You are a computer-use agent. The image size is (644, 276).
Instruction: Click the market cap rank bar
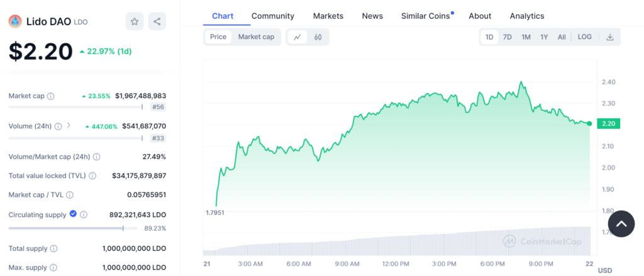pyautogui.click(x=75, y=108)
